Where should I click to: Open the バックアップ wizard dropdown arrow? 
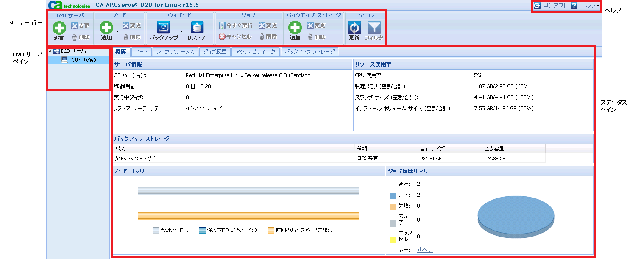[181, 31]
